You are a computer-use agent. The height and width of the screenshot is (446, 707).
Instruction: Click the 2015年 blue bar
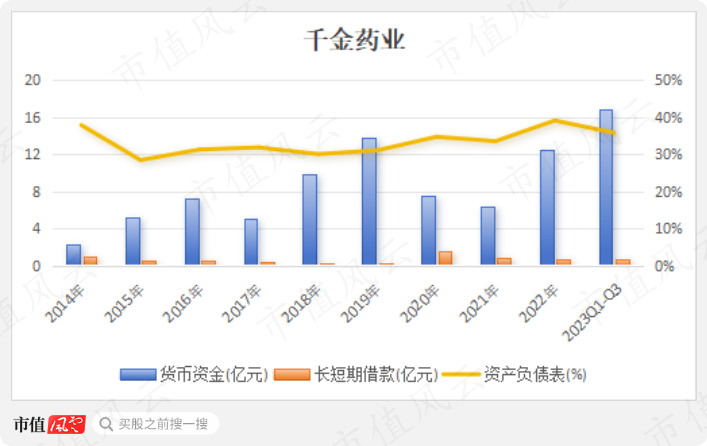click(x=133, y=241)
